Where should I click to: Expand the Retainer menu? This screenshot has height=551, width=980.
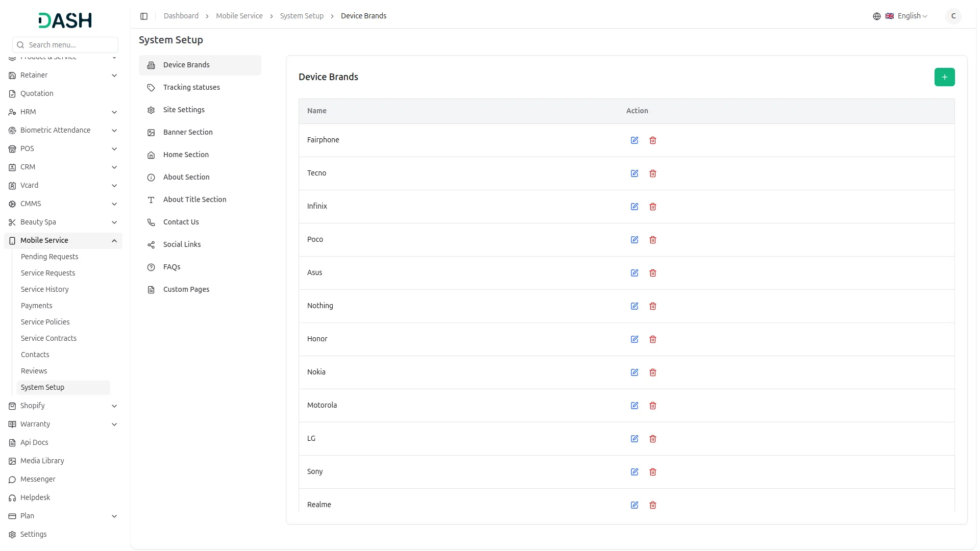click(x=63, y=75)
